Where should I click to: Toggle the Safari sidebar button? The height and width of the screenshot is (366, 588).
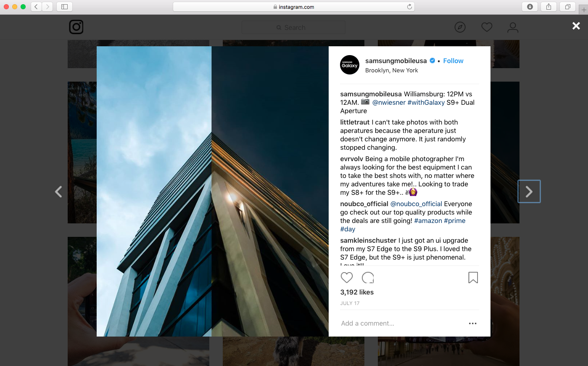pyautogui.click(x=64, y=7)
